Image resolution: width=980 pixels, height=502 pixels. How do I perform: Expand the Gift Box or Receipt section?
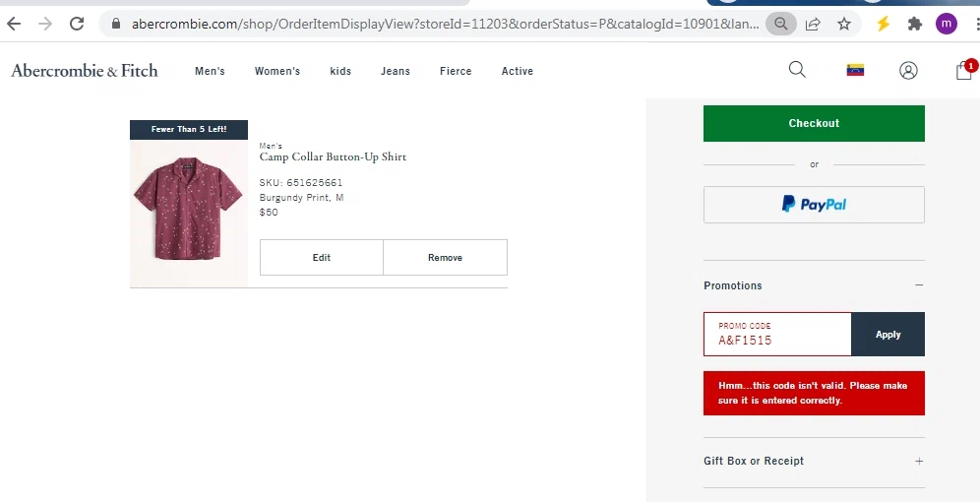919,462
